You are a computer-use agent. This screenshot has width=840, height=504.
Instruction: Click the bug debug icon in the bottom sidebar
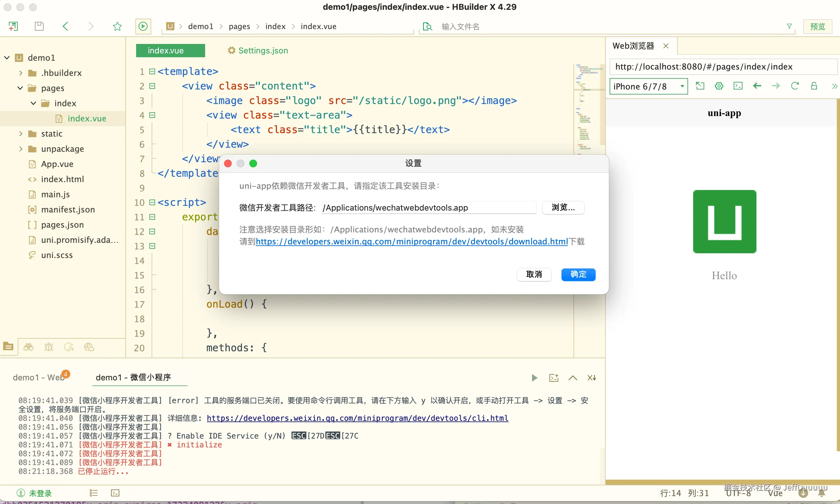click(x=49, y=347)
